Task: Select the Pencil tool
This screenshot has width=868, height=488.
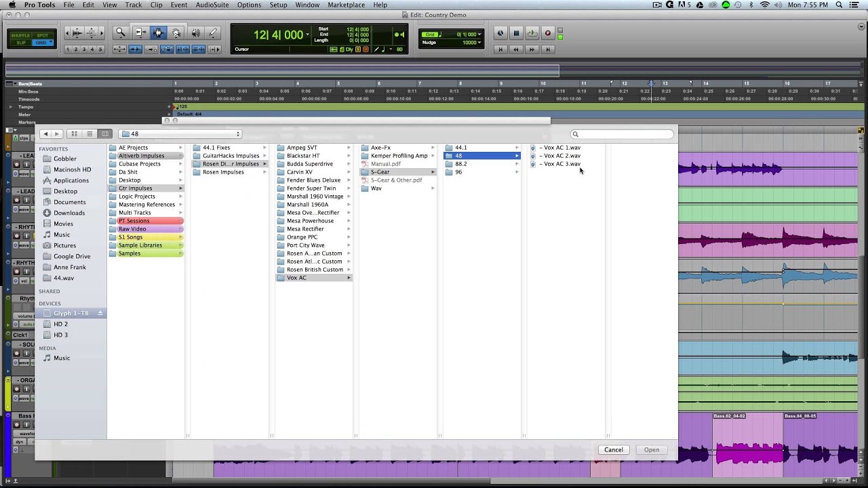Action: (x=213, y=33)
